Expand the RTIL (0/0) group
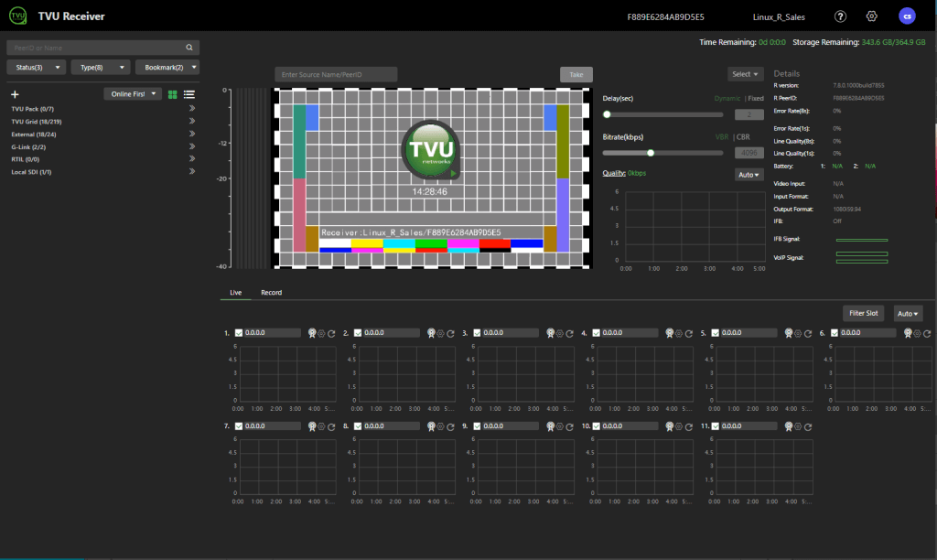The image size is (937, 560). click(x=192, y=159)
